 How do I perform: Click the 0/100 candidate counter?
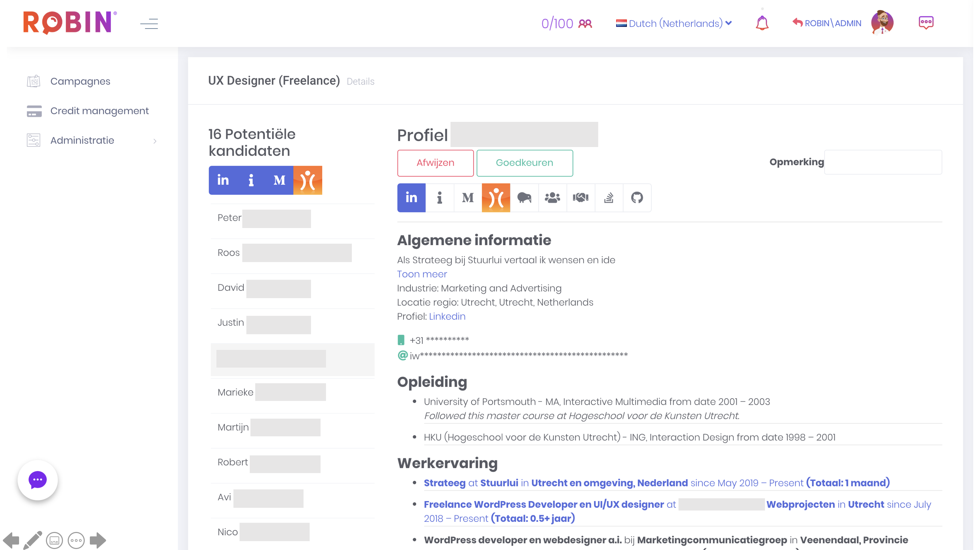point(557,23)
